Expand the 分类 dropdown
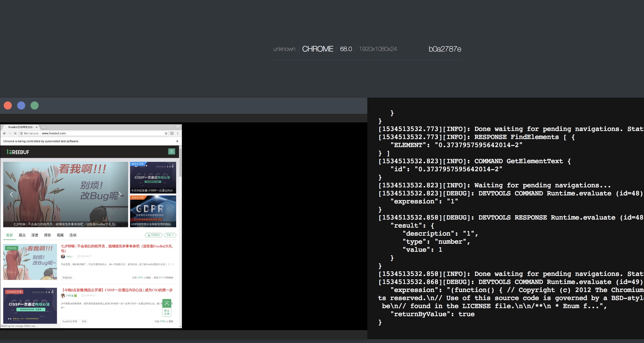This screenshot has height=343, width=644. coord(170,235)
